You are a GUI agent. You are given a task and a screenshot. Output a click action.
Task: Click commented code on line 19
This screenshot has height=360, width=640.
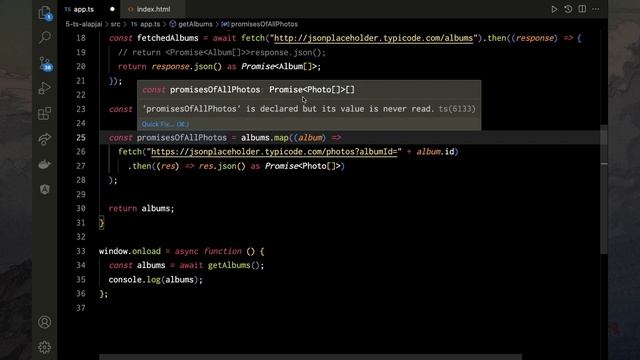pyautogui.click(x=222, y=52)
